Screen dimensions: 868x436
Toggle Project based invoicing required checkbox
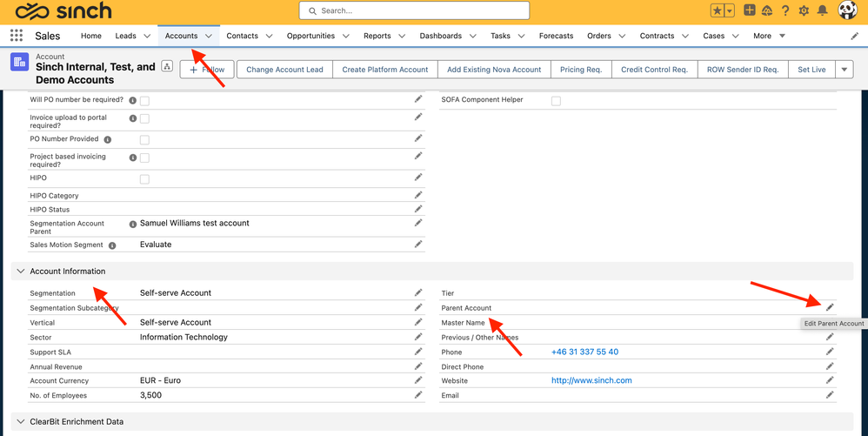click(x=144, y=158)
